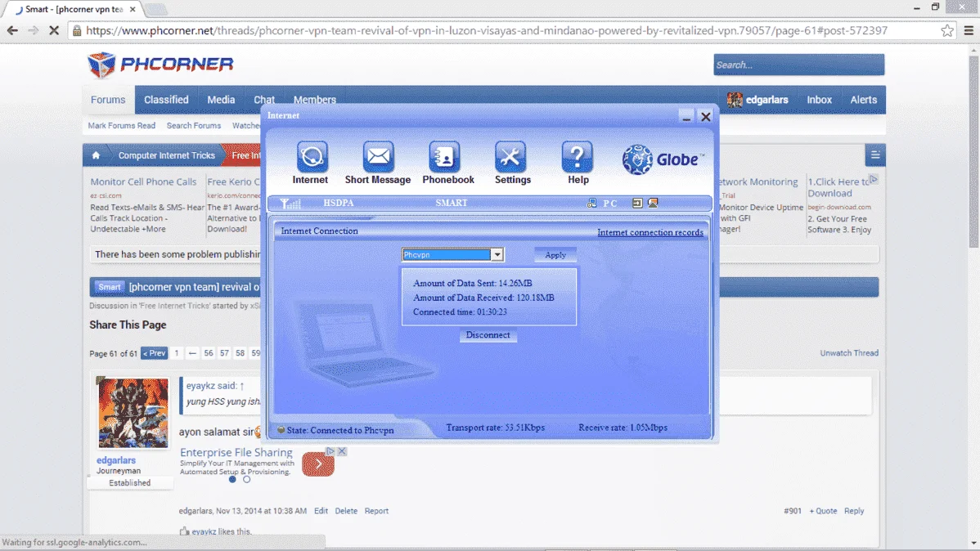The width and height of the screenshot is (980, 551).
Task: Switch to the Forums tab
Action: 108,100
